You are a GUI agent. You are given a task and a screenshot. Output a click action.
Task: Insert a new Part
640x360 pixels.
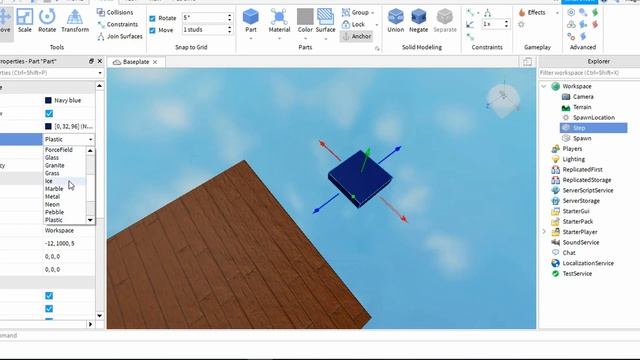251,20
